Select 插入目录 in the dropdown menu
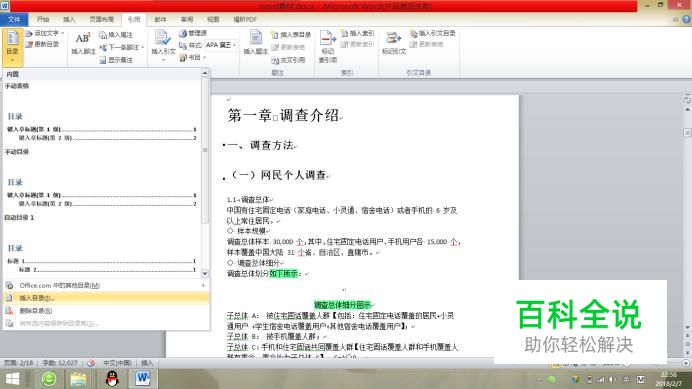 (x=106, y=298)
